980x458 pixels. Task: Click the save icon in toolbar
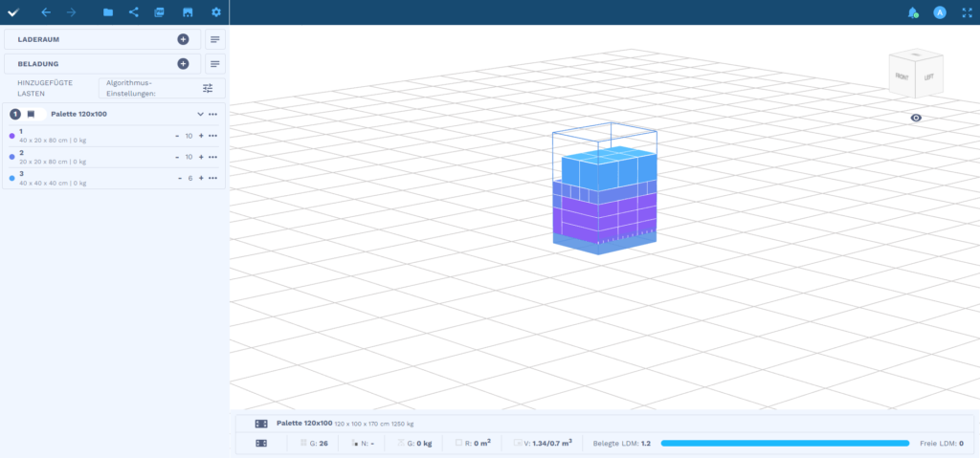pyautogui.click(x=188, y=12)
